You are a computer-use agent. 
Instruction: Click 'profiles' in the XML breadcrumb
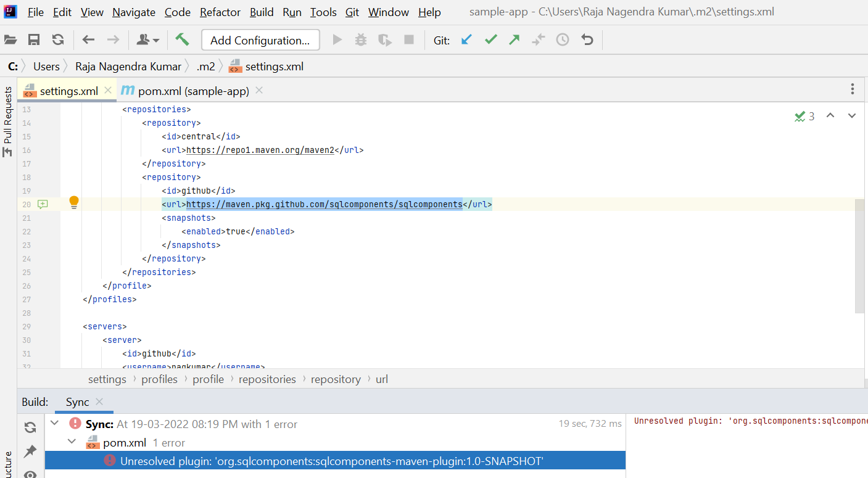click(159, 379)
